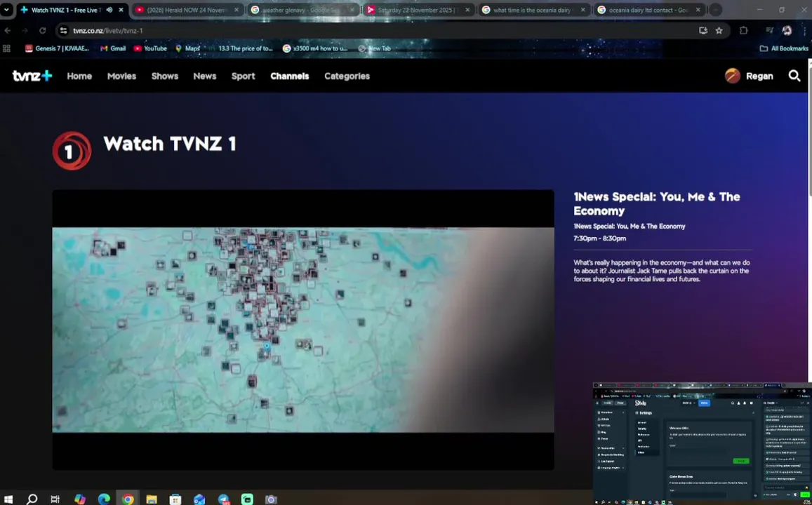The image size is (812, 505).
Task: Open media control icon in toolbar
Action: click(x=769, y=31)
